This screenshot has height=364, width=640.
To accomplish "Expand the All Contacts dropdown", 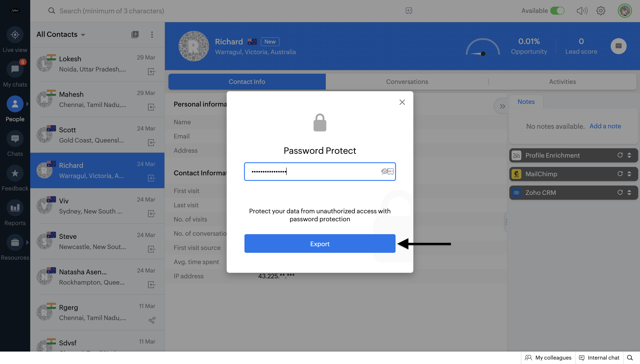I will 83,35.
